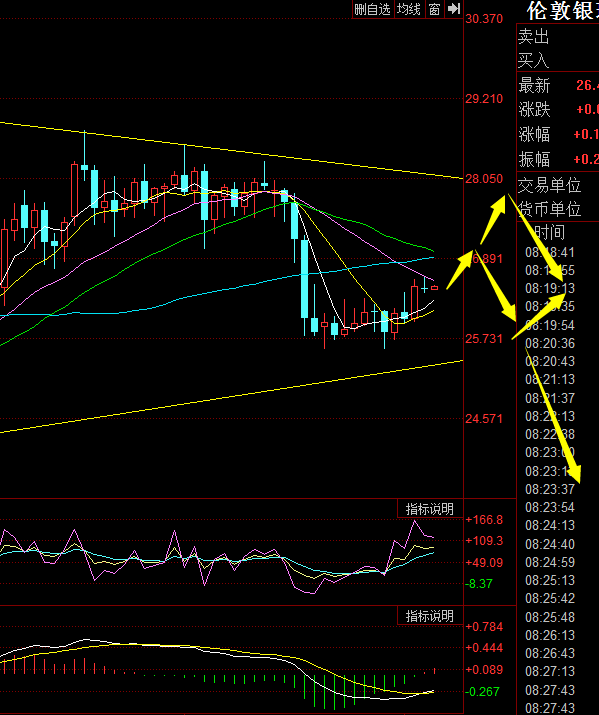This screenshot has height=715, width=599.
Task: Click the +49.09 indicator scale value
Action: coord(484,563)
